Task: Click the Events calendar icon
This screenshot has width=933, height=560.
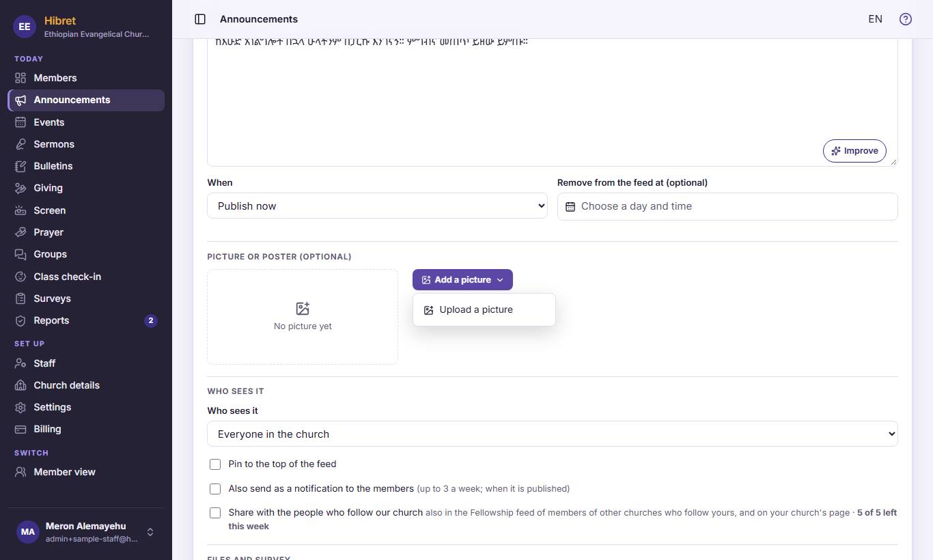Action: (x=20, y=122)
